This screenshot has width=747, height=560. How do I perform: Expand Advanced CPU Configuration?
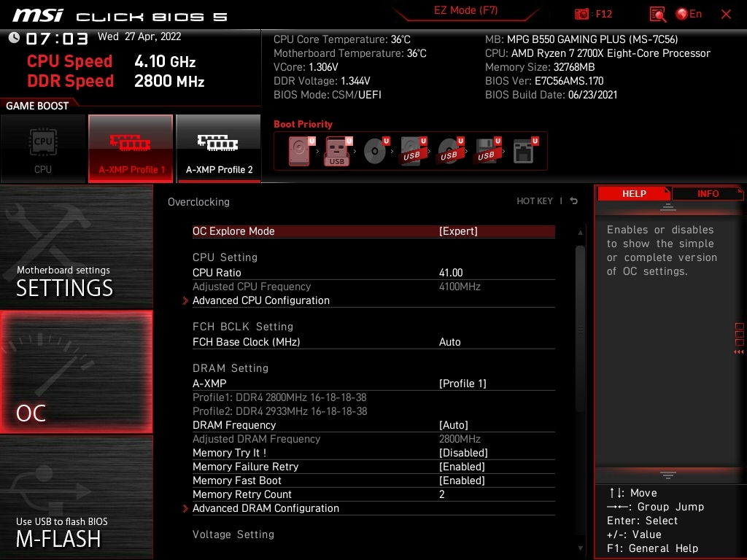261,300
